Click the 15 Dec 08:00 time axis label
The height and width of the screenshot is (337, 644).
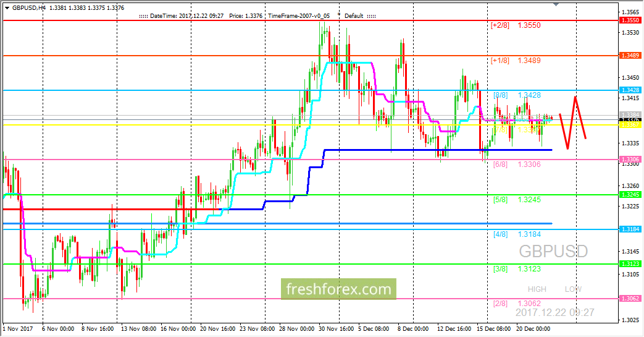coord(494,329)
